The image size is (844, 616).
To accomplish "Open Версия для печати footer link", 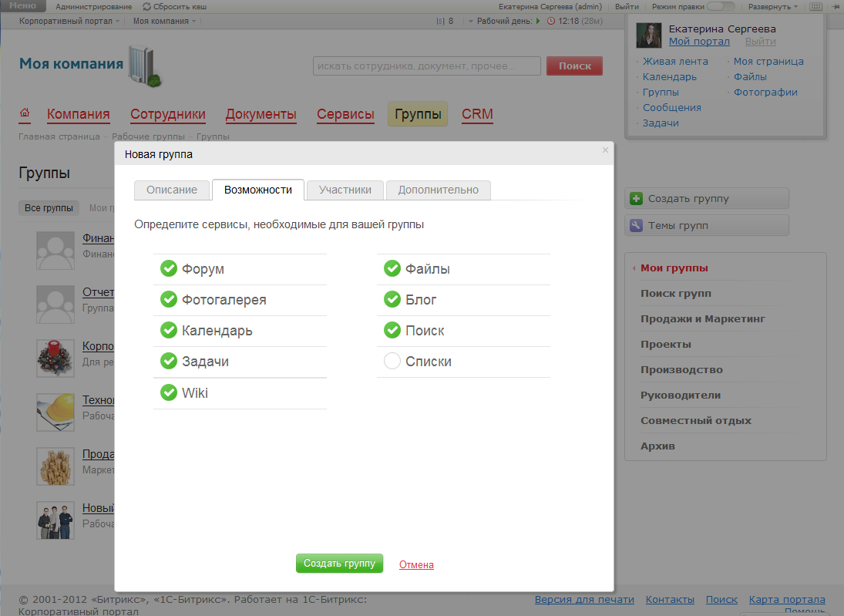I will pos(584,599).
